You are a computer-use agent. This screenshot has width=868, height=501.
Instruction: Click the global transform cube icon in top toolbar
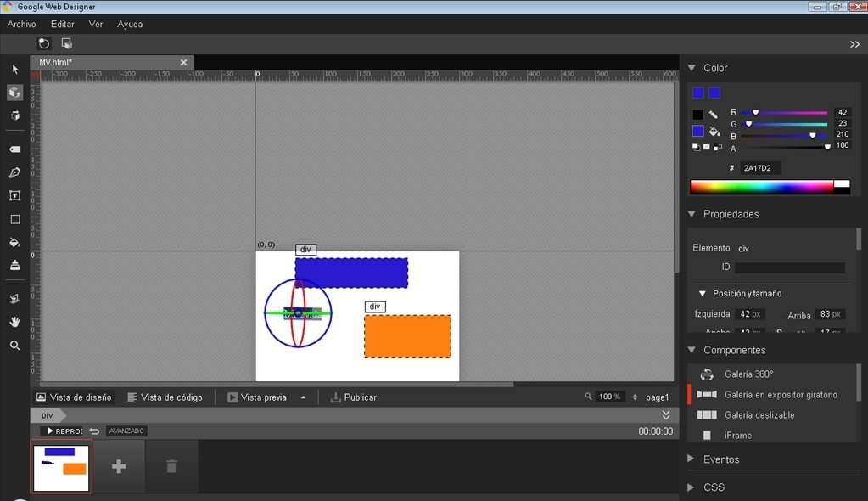tap(66, 43)
